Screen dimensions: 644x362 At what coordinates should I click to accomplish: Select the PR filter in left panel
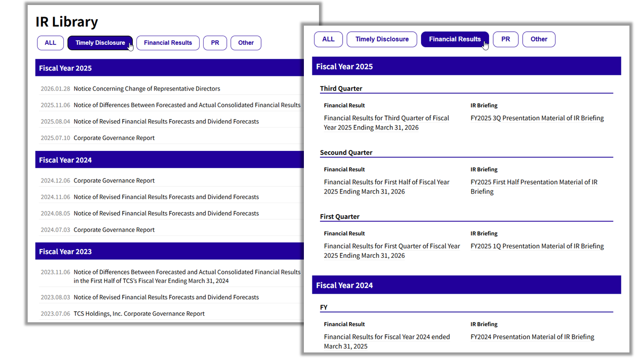pos(215,43)
